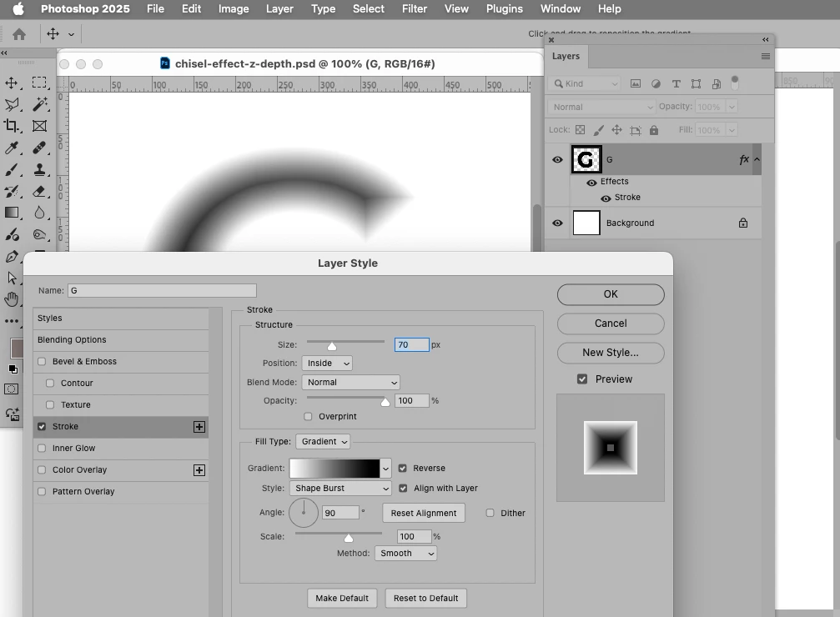This screenshot has height=617, width=840.
Task: Enable the Inner Glow checkbox
Action: [x=42, y=449]
